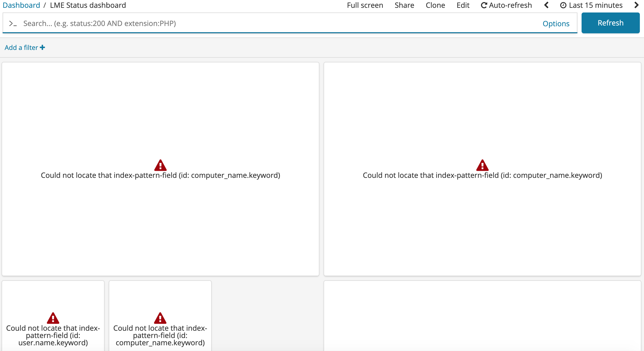This screenshot has width=644, height=351.
Task: Click inside the search query input field
Action: point(208,23)
